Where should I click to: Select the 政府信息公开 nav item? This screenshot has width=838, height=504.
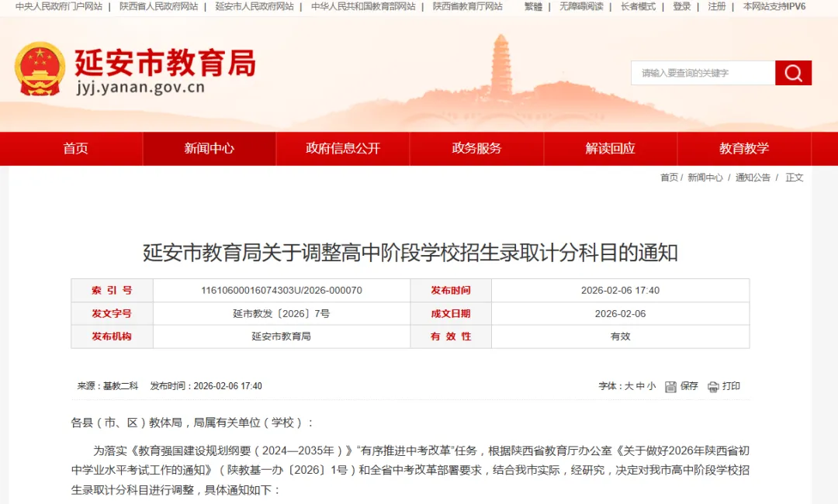point(342,148)
